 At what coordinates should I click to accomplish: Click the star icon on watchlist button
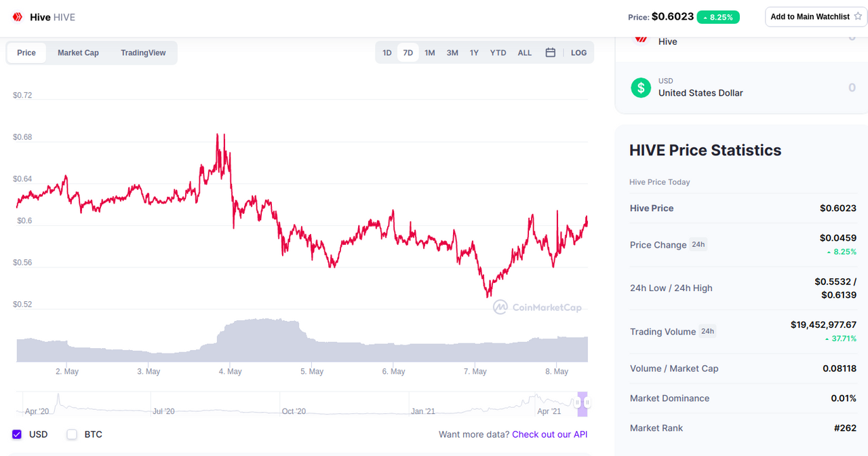click(858, 16)
